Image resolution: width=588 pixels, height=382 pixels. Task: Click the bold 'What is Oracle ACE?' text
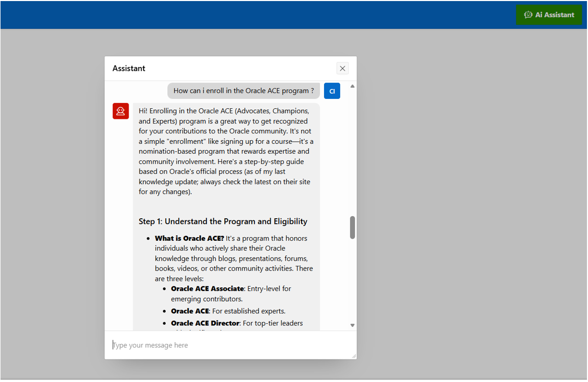(x=189, y=238)
